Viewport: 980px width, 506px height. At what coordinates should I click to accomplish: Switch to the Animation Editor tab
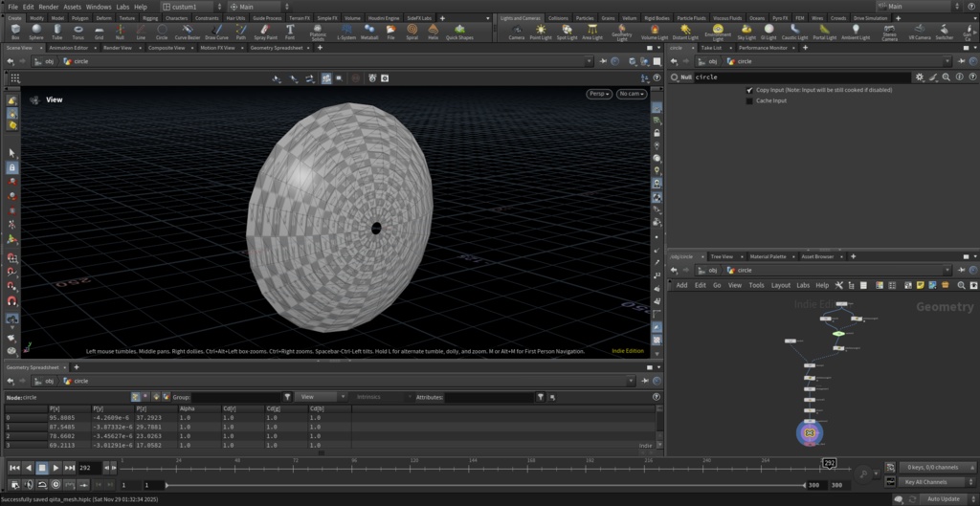point(68,48)
